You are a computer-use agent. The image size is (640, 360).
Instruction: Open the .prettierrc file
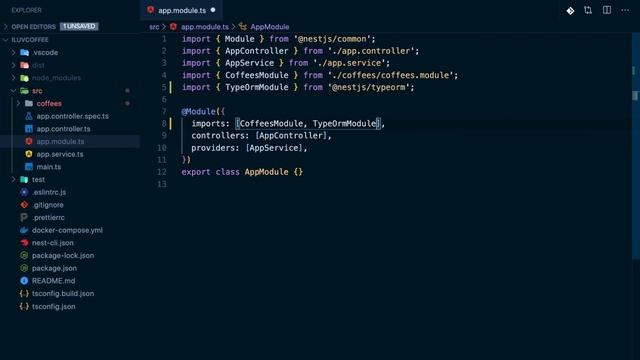48,218
